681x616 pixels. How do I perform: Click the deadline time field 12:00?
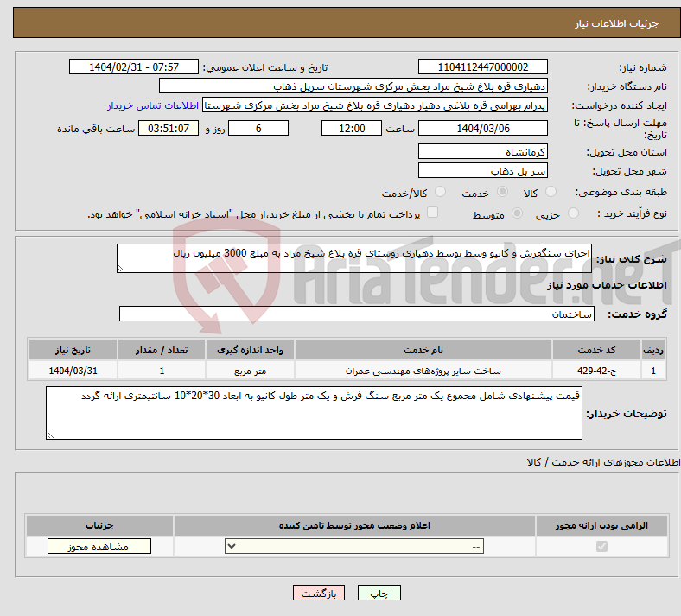[x=352, y=129]
